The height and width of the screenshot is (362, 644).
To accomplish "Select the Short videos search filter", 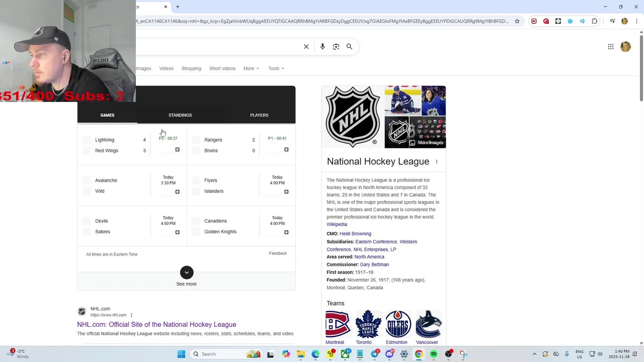I will pyautogui.click(x=222, y=68).
